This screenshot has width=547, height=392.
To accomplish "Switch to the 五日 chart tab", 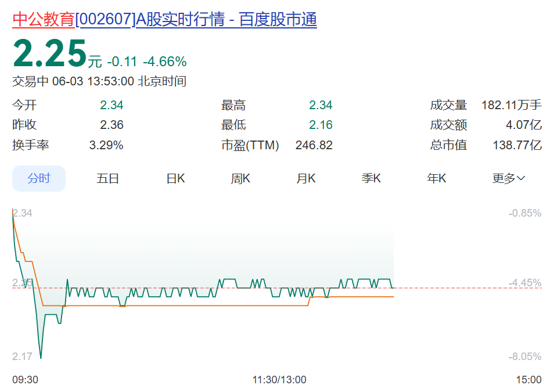I will coord(107,178).
